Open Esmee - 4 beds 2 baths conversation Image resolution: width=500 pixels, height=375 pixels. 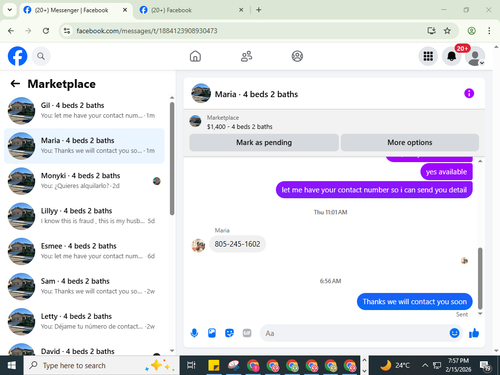tap(84, 251)
